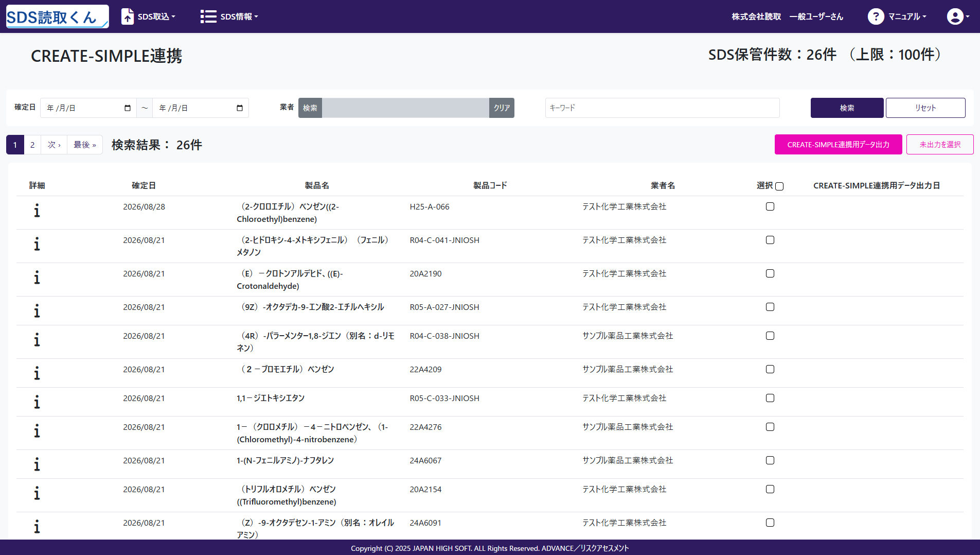This screenshot has height=555, width=980.
Task: Open calendar picker for end 確定日
Action: pos(240,108)
